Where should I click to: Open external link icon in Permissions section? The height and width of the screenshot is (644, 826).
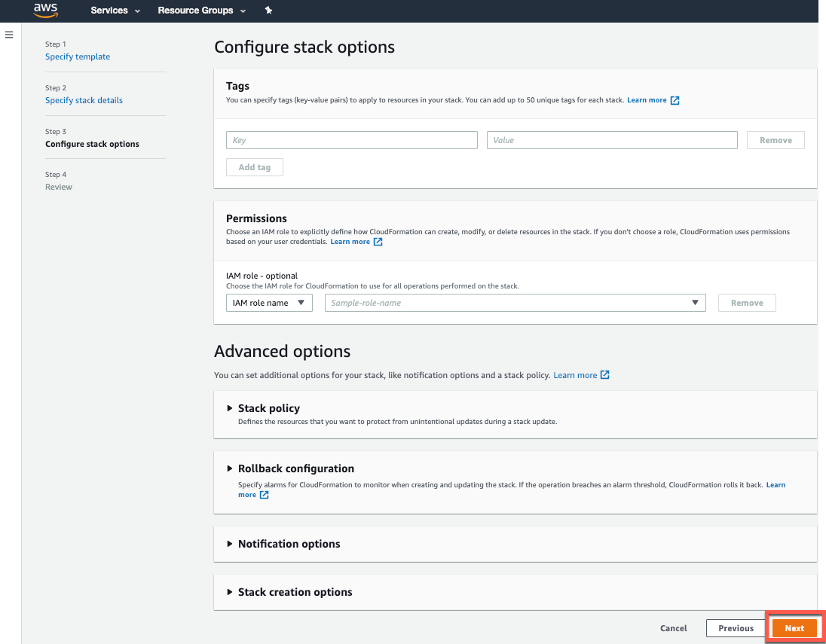pos(378,242)
